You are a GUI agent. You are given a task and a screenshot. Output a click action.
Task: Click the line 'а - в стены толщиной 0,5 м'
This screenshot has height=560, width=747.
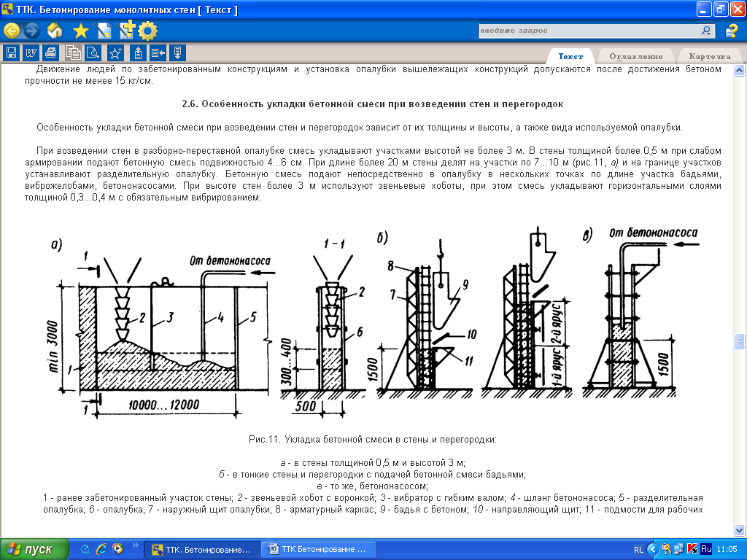click(373, 463)
